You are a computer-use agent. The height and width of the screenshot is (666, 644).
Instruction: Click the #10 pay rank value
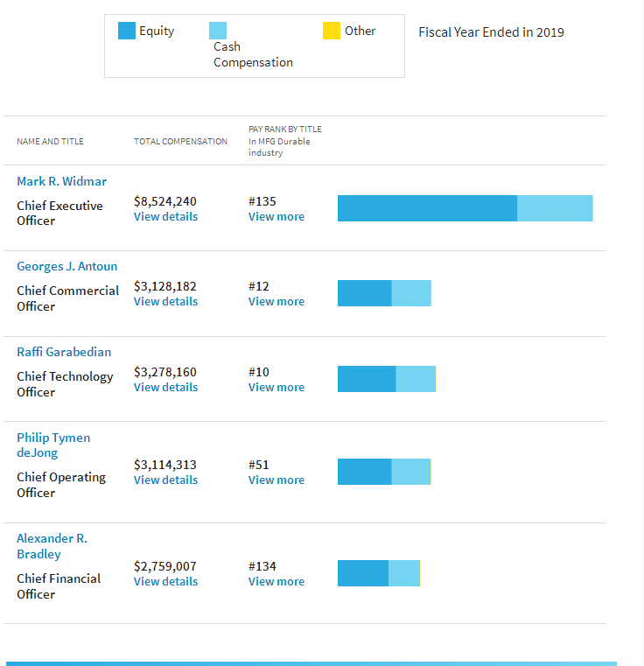[259, 372]
